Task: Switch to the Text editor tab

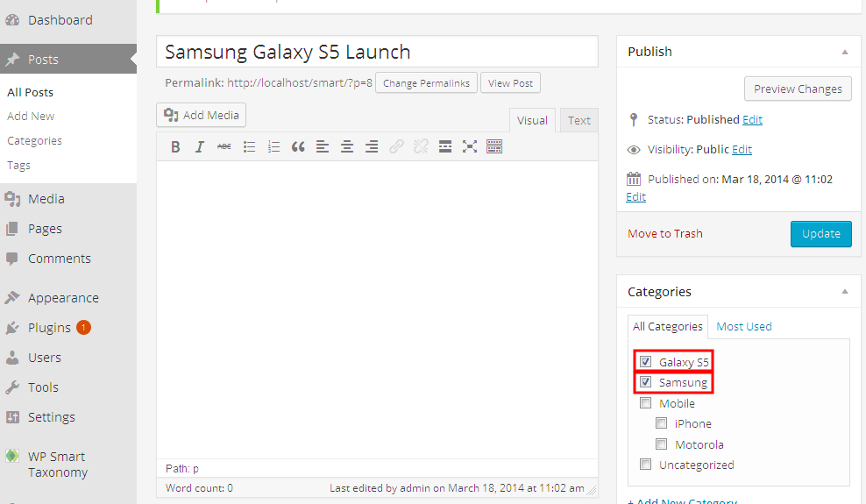Action: (579, 120)
